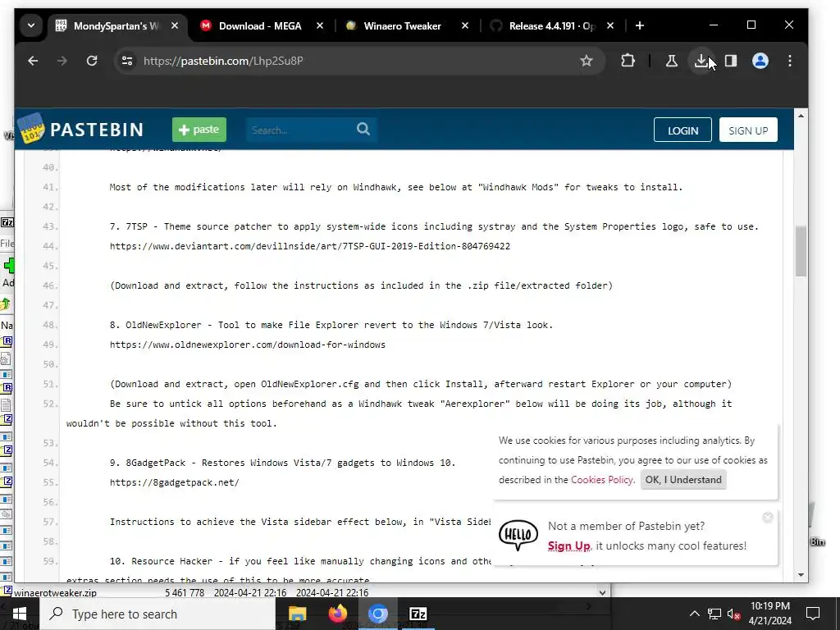This screenshot has width=840, height=630.
Task: Open Firefox from the taskbar
Action: pos(337,614)
